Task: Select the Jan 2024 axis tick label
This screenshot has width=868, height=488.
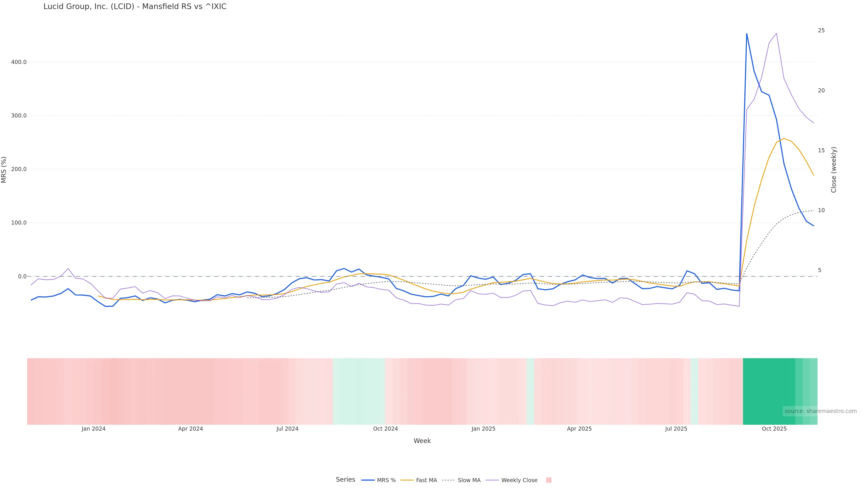Action: point(93,429)
